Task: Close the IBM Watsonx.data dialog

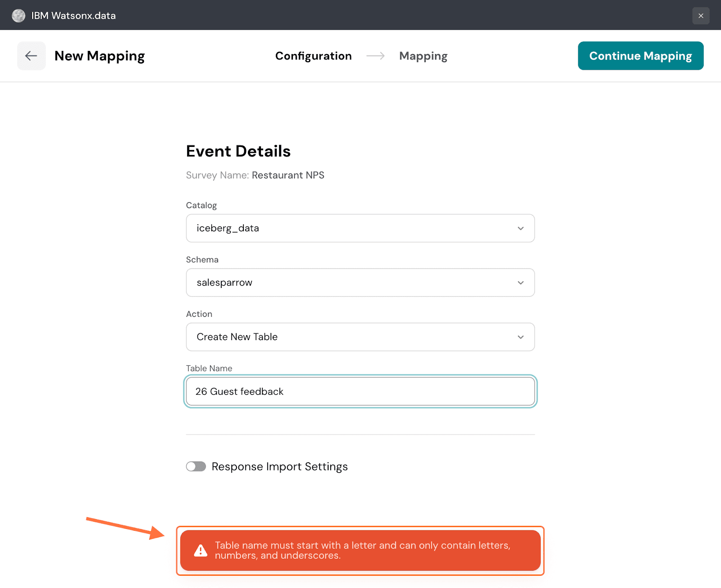Action: [700, 16]
